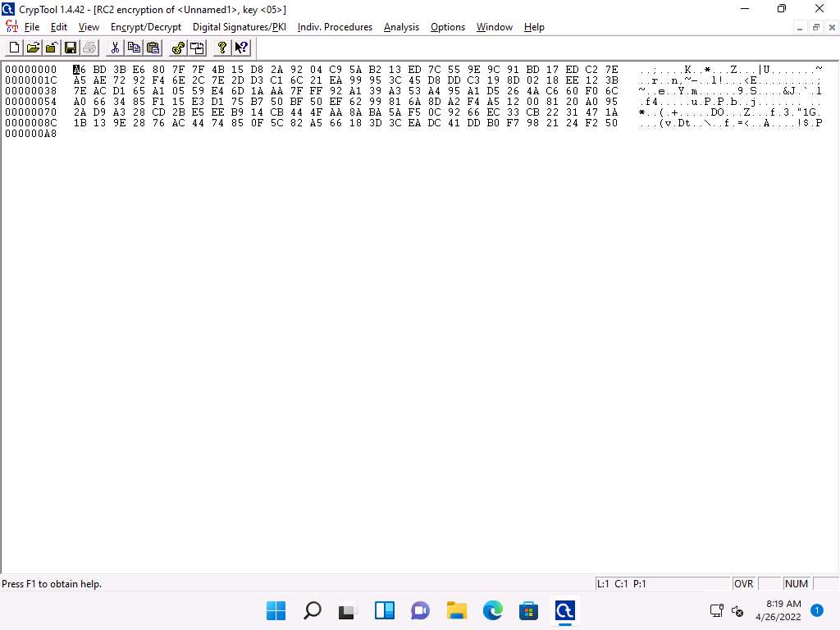This screenshot has height=630, width=840.
Task: Expand the Indiv. Procedures menu
Action: tap(335, 27)
